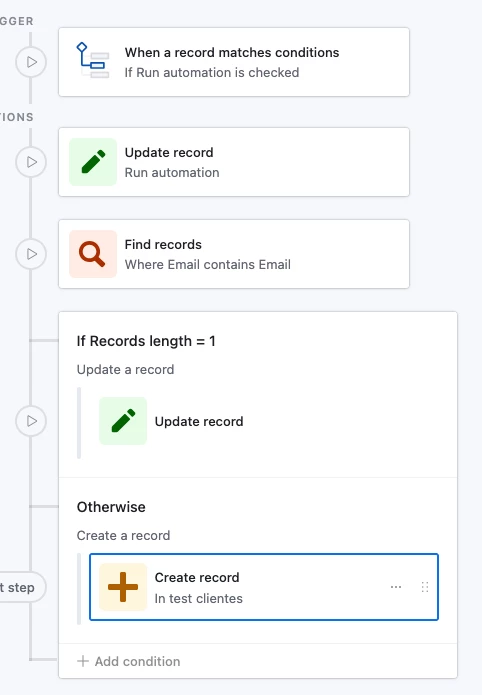The height and width of the screenshot is (695, 482).
Task: Open the three-dot menu on Create record
Action: pos(396,587)
